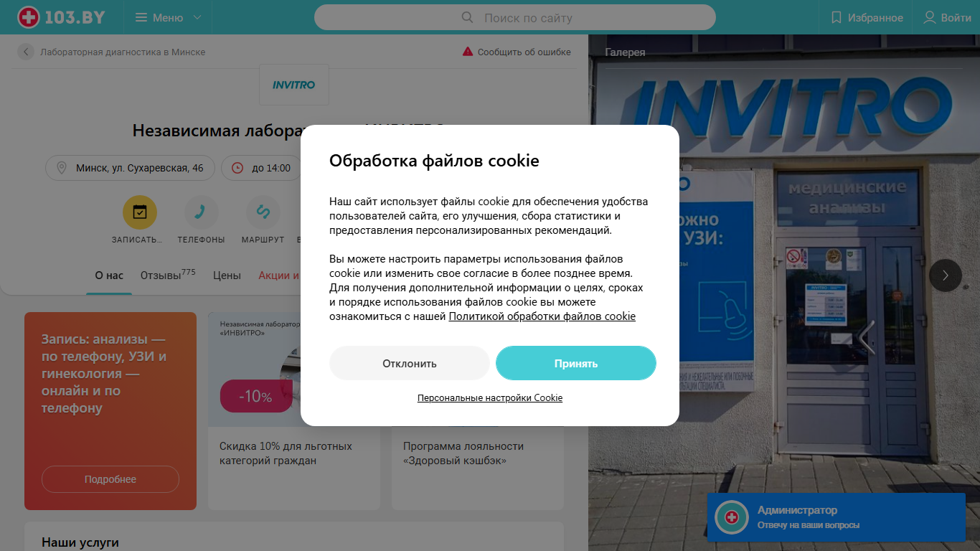
Task: Expand the Меню dropdown
Action: (x=169, y=17)
